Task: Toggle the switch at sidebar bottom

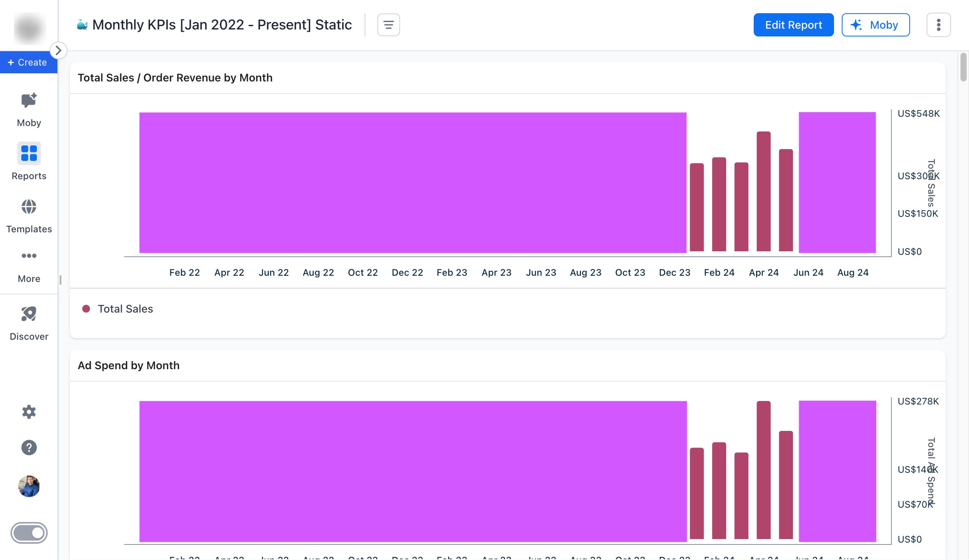Action: 29,533
